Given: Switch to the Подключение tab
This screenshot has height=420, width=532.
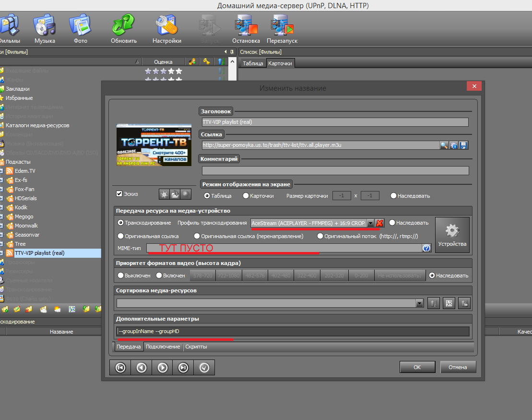Looking at the screenshot, I should pyautogui.click(x=163, y=347).
